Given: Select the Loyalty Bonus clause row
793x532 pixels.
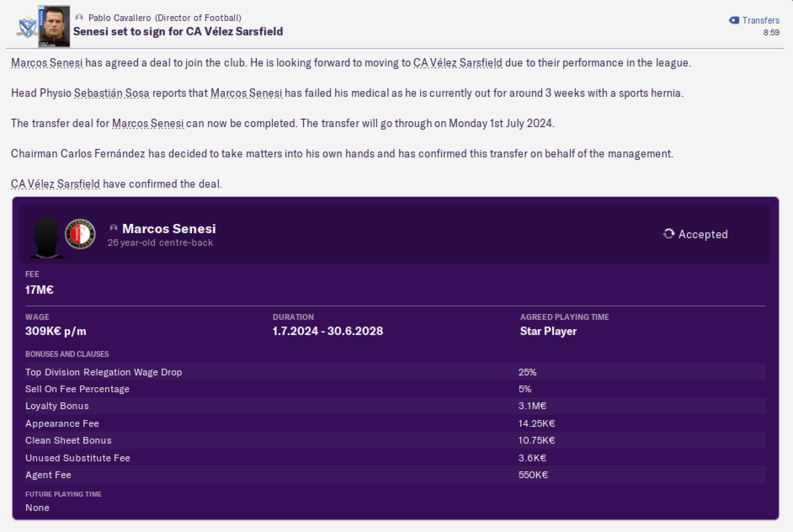Looking at the screenshot, I should pos(395,406).
